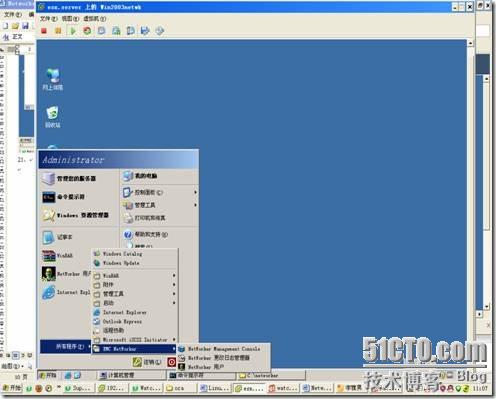Open the 视图 menu in VM console

coord(70,19)
